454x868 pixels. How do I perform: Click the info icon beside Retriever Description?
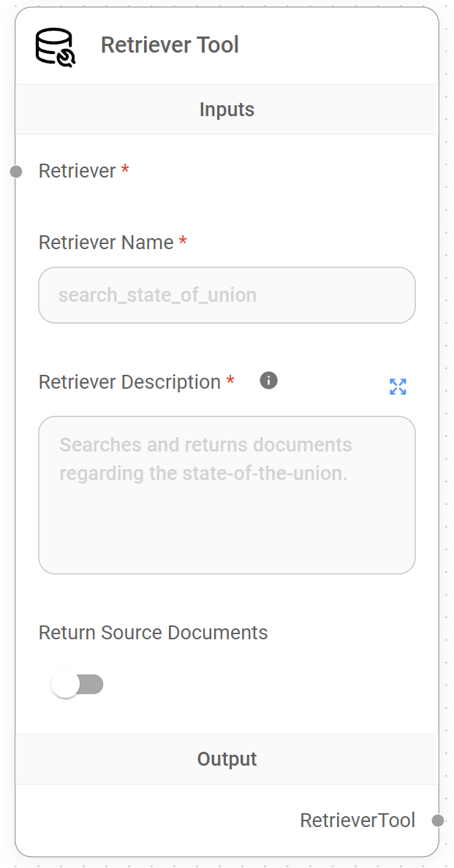[x=268, y=381]
